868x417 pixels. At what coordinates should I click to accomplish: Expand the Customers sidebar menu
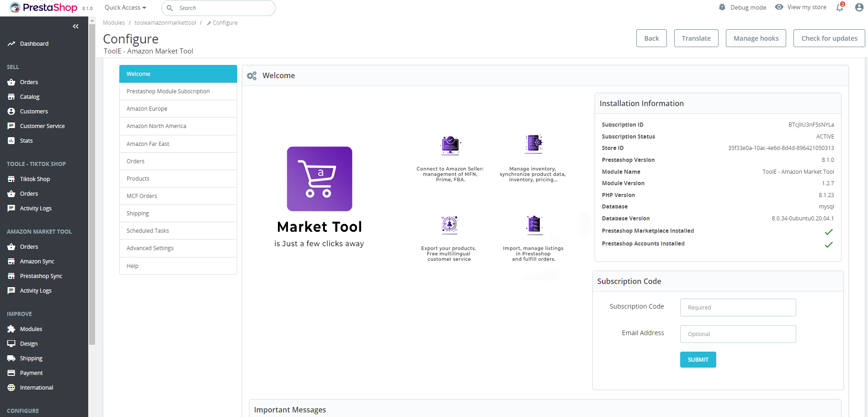(x=34, y=112)
